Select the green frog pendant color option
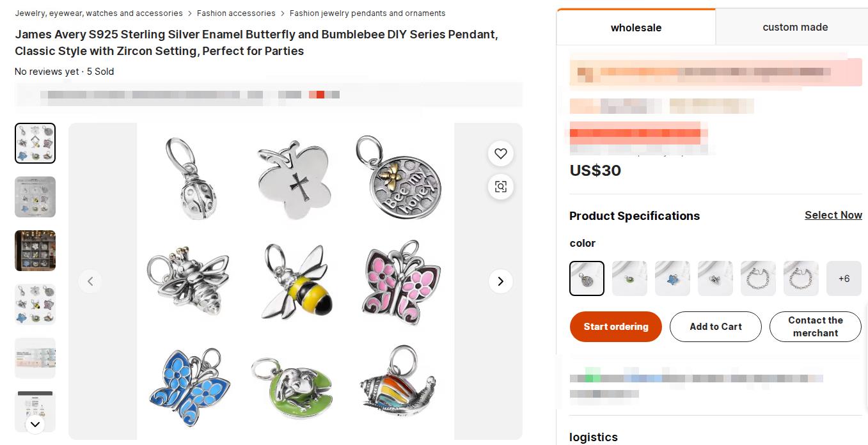Screen dimensions: 868x445 point(629,279)
